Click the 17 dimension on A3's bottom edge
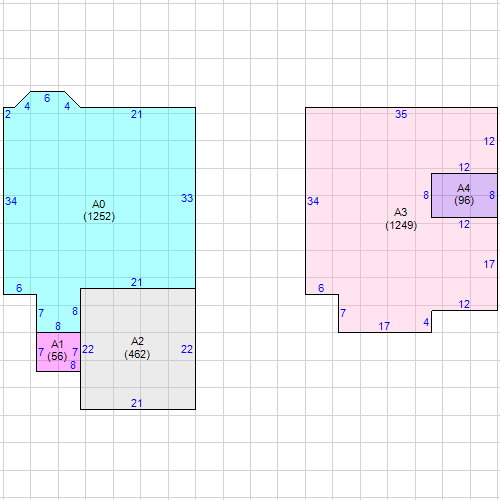 [x=384, y=326]
